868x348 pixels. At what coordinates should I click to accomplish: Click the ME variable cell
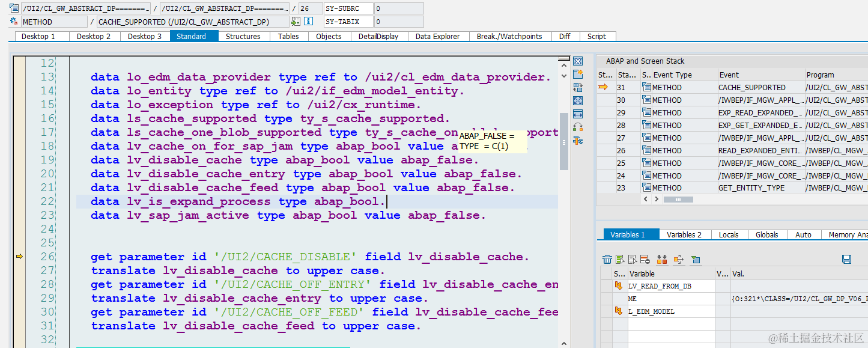coord(671,299)
